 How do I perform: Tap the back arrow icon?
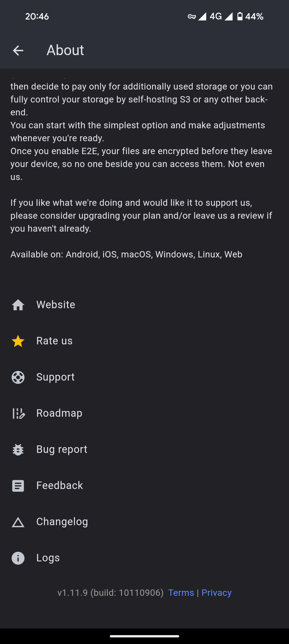pyautogui.click(x=18, y=51)
